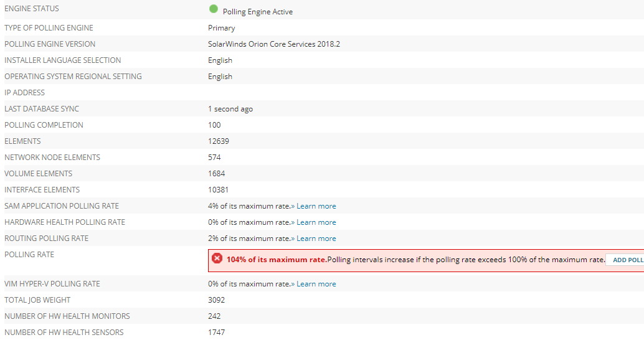Select the 'Primary' polling engine type value
Screen dimensions: 644x345
click(x=221, y=28)
